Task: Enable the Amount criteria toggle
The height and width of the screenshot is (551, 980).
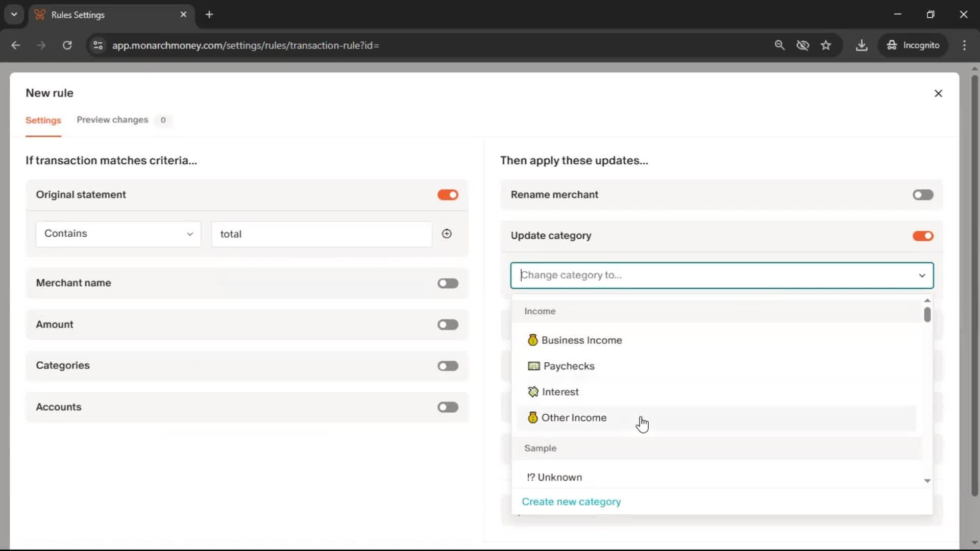Action: (448, 324)
